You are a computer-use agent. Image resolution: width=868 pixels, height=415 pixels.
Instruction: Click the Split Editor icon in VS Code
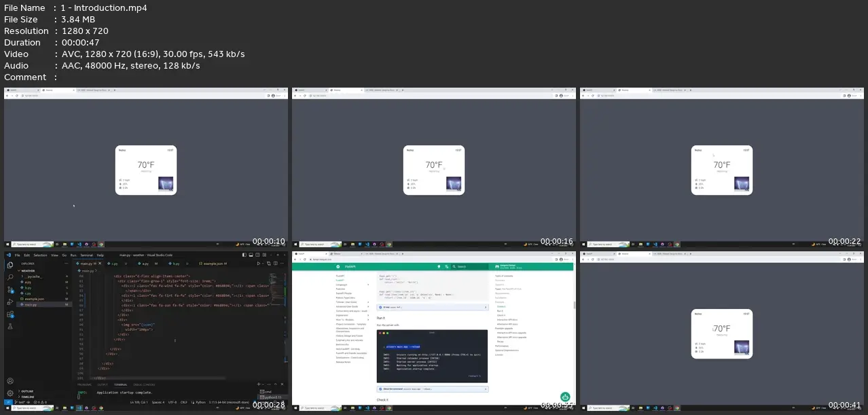pyautogui.click(x=275, y=264)
